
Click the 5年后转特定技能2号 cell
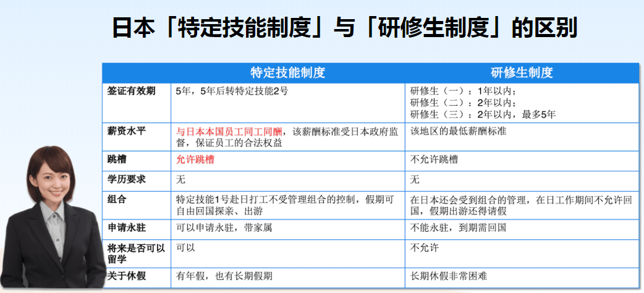[232, 91]
